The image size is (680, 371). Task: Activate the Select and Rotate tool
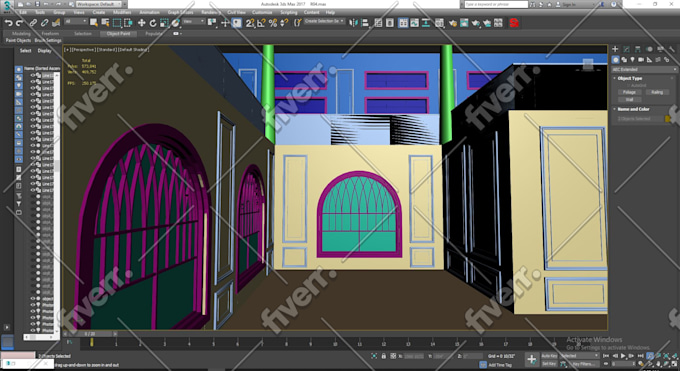(x=153, y=23)
